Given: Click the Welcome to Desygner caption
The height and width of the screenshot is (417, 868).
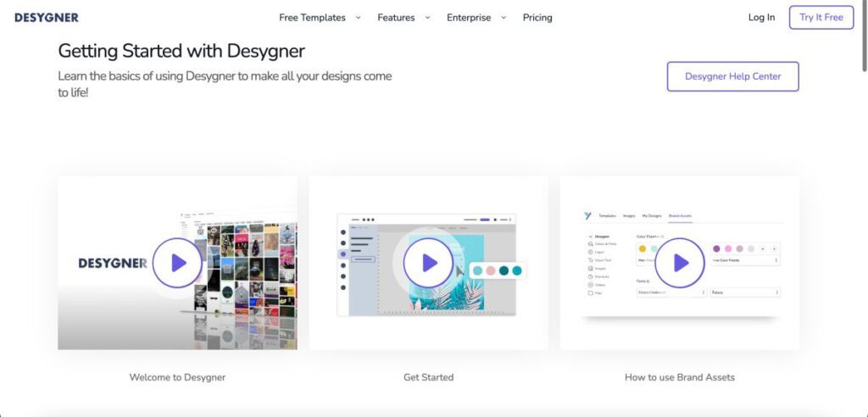Looking at the screenshot, I should click(x=177, y=377).
